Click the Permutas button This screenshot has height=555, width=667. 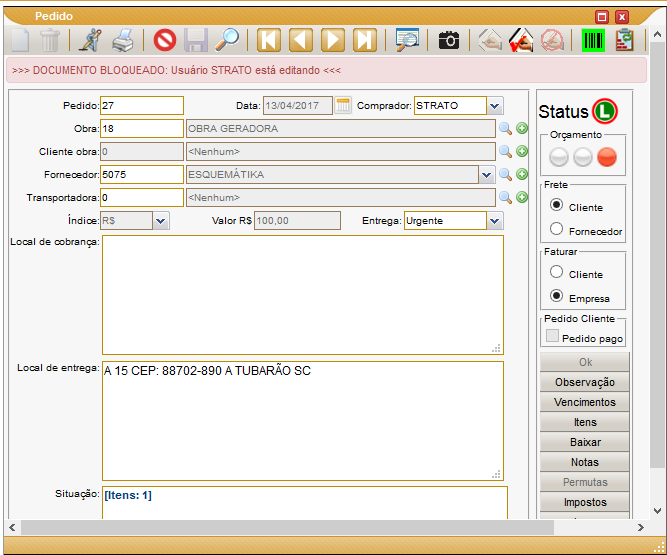[x=584, y=482]
